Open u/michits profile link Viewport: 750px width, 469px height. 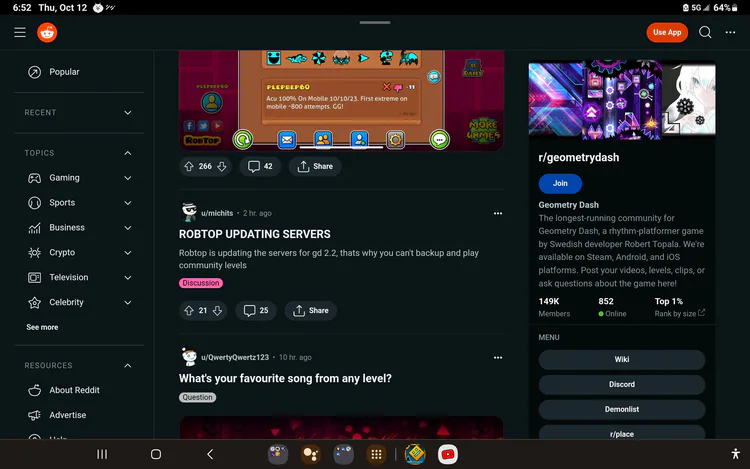point(217,213)
